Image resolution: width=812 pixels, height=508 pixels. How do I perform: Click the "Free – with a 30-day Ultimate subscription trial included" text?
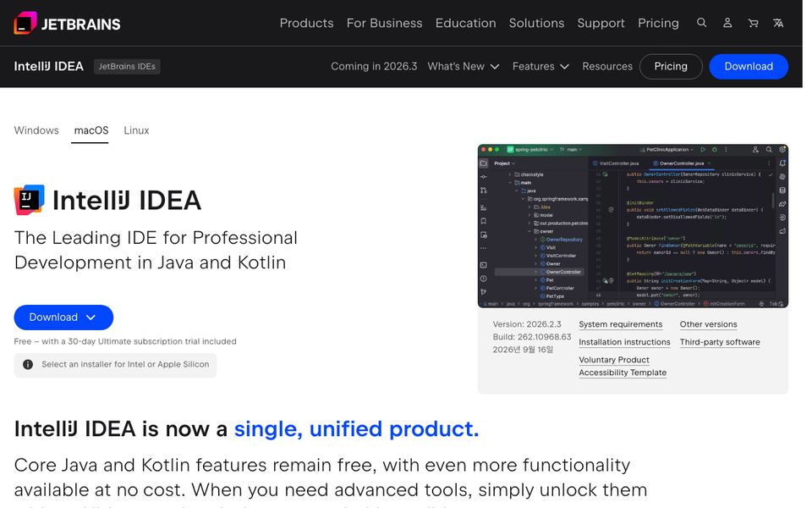pos(125,341)
